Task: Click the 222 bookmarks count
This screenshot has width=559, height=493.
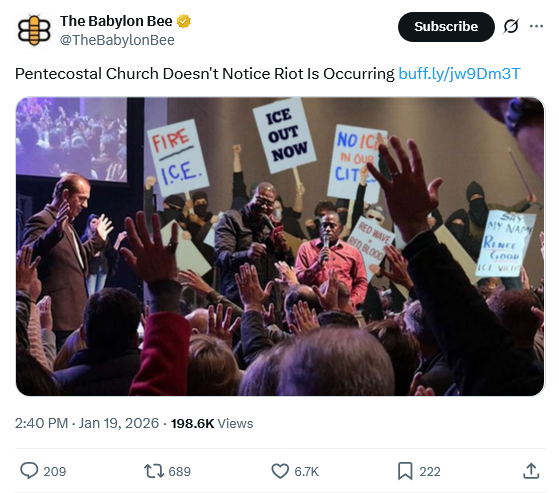Action: [x=430, y=472]
